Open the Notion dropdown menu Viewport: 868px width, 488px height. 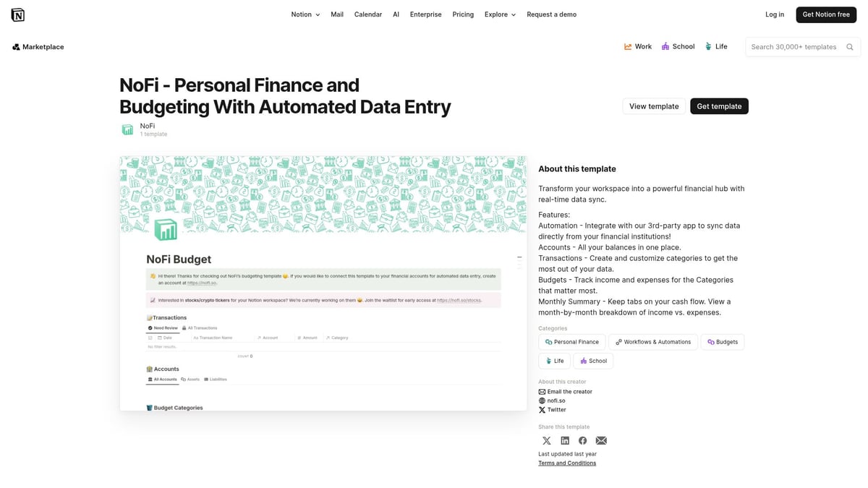click(x=302, y=14)
